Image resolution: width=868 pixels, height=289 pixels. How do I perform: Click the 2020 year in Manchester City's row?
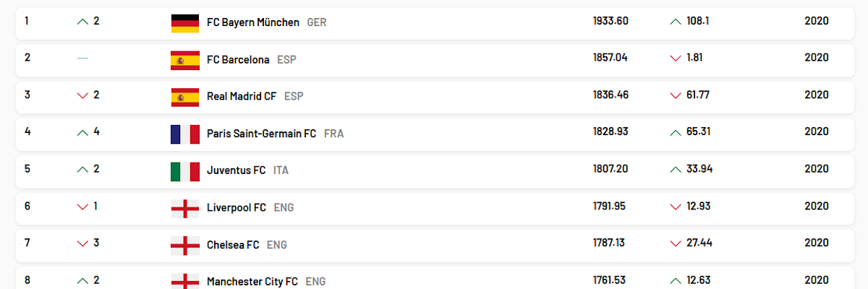(x=816, y=280)
